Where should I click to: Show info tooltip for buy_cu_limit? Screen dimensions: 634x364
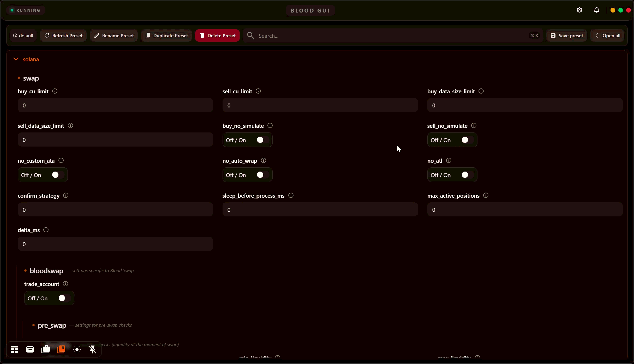point(55,91)
